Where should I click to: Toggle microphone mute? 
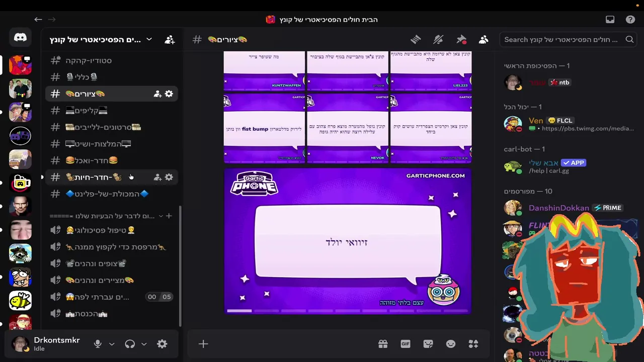98,344
